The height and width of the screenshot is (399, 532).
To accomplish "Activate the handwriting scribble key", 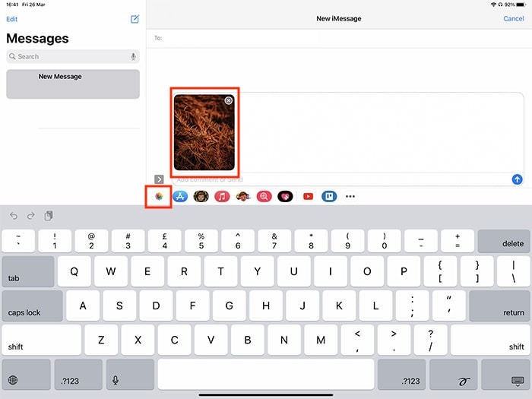I will pyautogui.click(x=453, y=375).
